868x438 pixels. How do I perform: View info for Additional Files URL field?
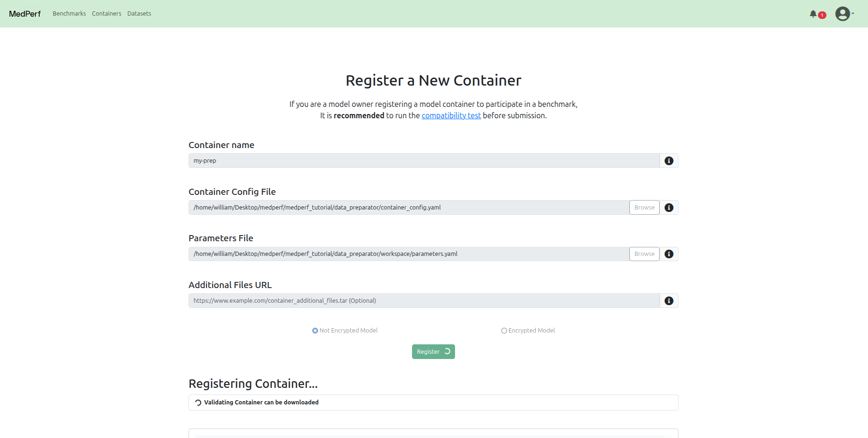[669, 300]
